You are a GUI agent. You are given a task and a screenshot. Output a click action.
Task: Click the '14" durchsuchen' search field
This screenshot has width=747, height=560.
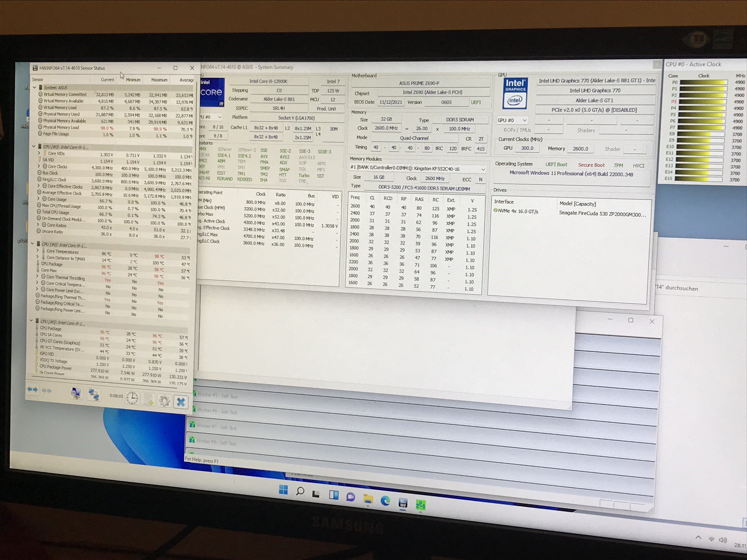(x=701, y=289)
